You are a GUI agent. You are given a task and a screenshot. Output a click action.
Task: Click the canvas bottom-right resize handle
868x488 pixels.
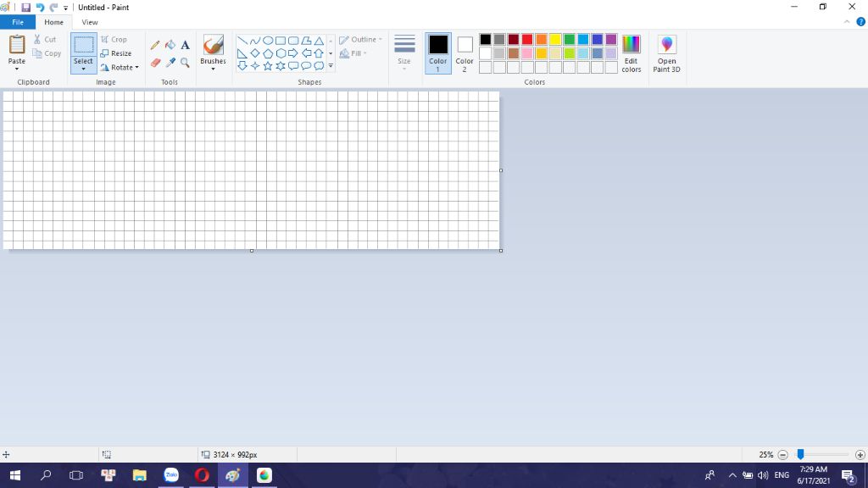(x=501, y=251)
